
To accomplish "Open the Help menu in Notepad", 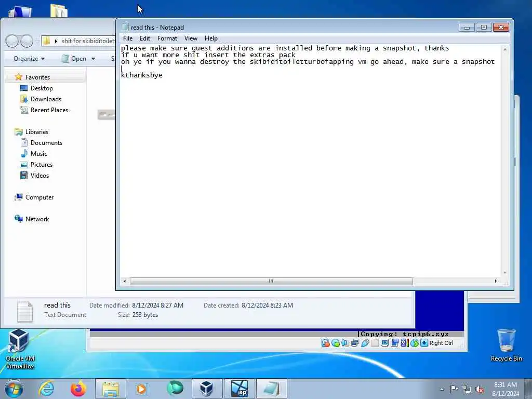I will 211,38.
